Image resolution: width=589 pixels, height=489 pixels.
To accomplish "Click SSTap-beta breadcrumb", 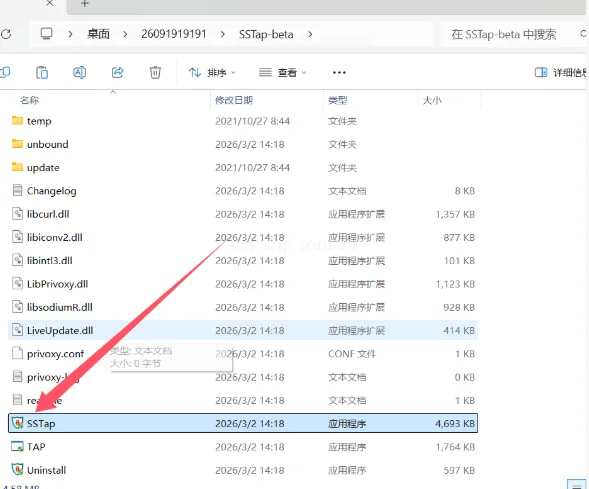I will tap(266, 34).
